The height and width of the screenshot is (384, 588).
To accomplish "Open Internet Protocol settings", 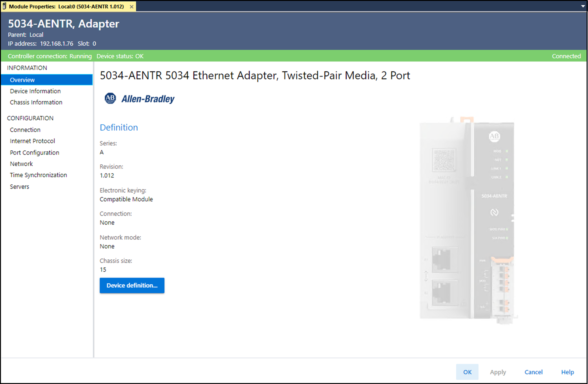I will pos(32,141).
